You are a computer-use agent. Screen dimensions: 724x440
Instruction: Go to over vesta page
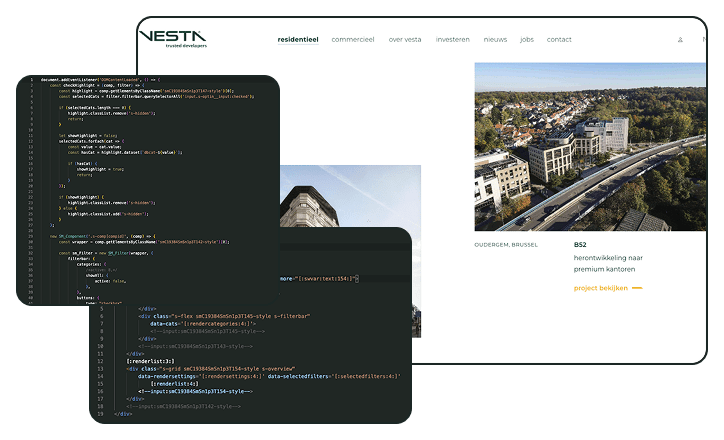pyautogui.click(x=405, y=40)
